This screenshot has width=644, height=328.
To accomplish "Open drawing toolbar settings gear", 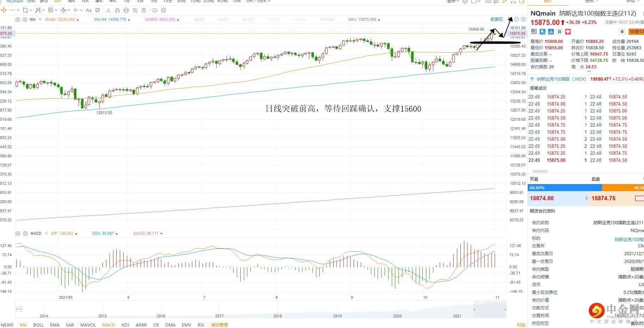I will pos(163,10).
